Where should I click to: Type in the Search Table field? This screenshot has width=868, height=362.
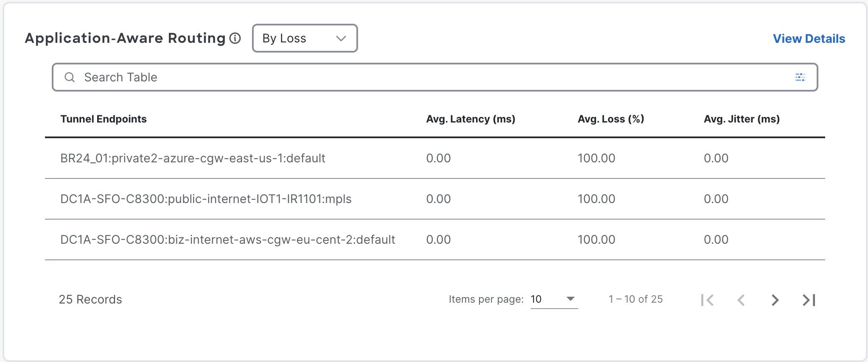pos(424,77)
